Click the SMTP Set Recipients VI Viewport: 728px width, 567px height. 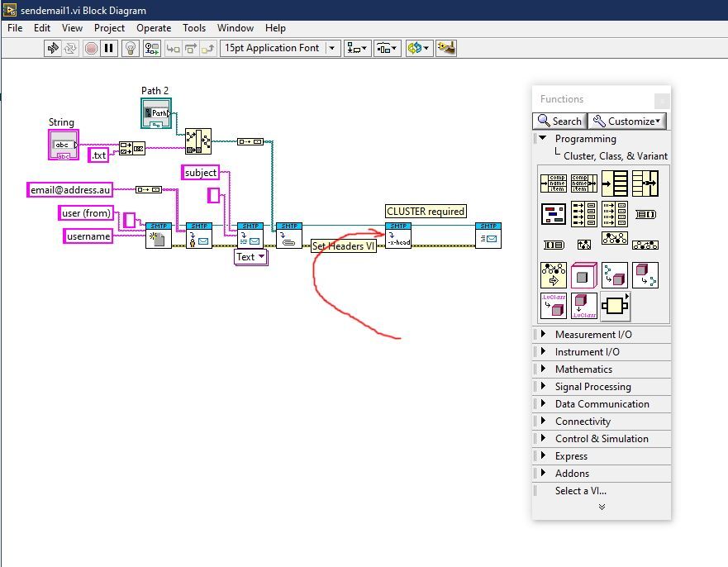(199, 236)
